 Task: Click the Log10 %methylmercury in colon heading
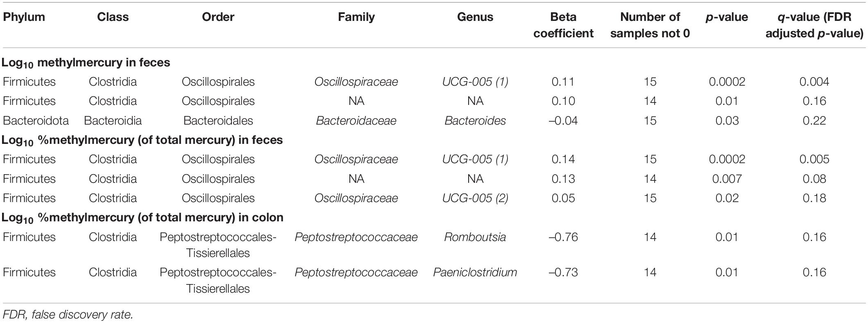tap(142, 218)
